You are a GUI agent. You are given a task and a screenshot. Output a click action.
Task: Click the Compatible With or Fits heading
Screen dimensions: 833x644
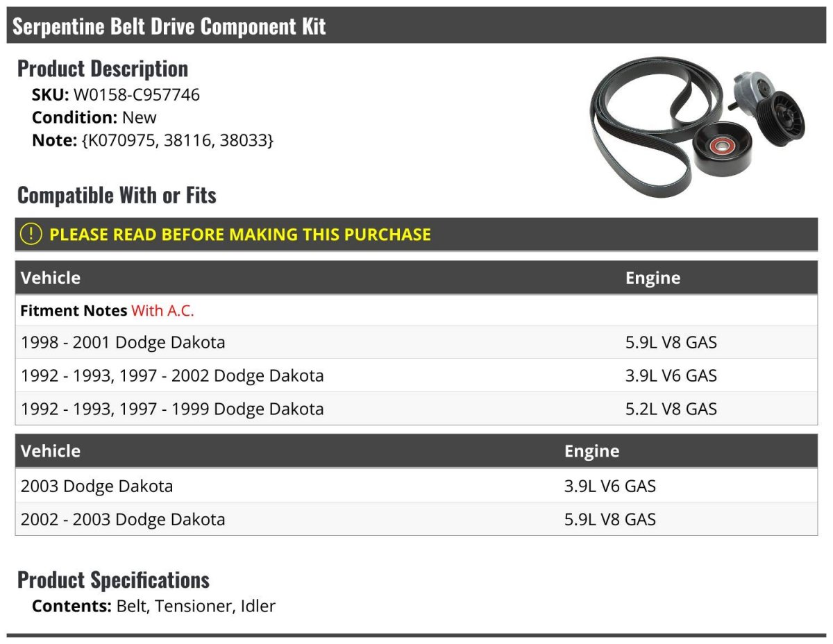click(x=117, y=196)
